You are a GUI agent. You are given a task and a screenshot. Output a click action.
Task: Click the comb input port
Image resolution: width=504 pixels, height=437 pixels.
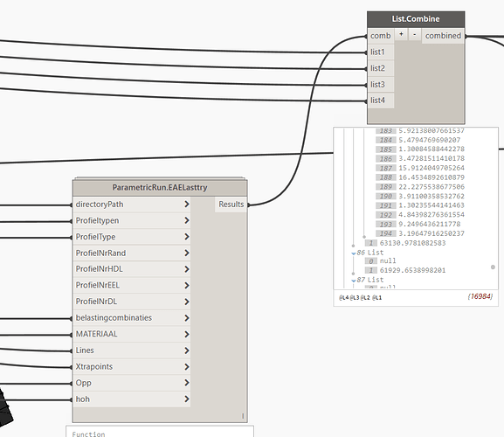(381, 36)
